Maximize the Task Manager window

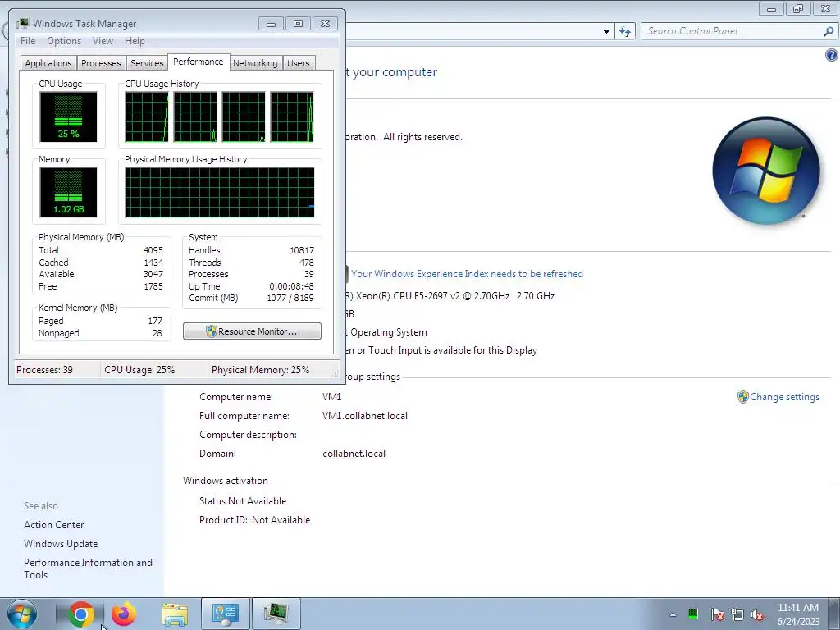(298, 24)
